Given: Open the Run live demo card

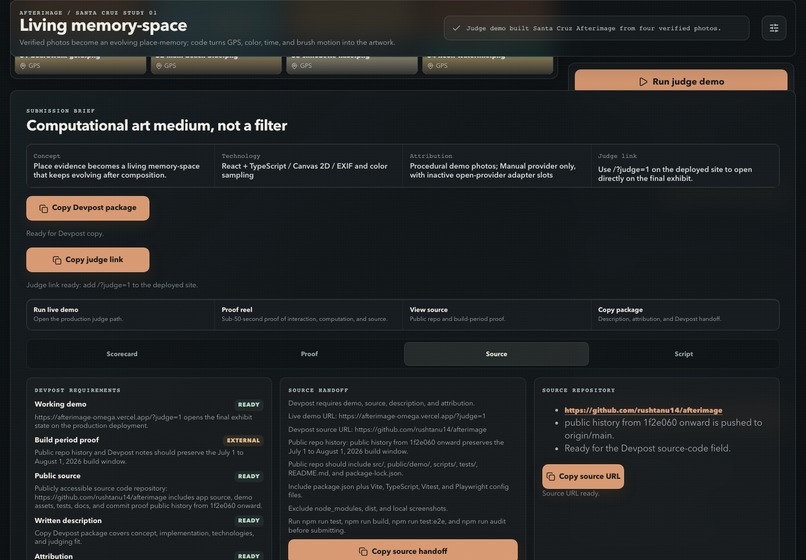Looking at the screenshot, I should click(x=120, y=314).
